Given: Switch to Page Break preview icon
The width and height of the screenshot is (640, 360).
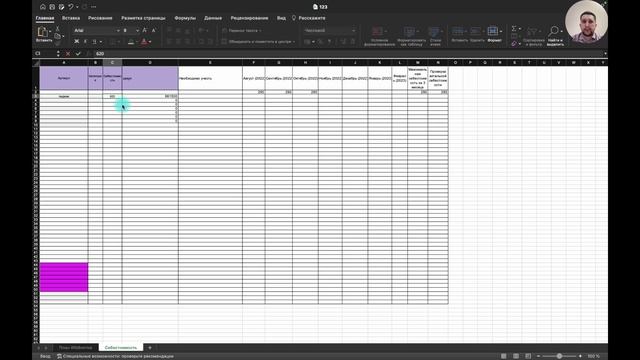Looking at the screenshot, I should point(528,356).
